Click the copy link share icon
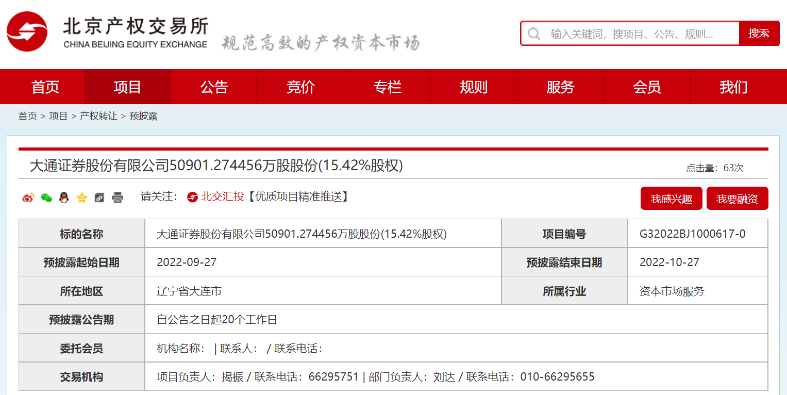This screenshot has width=787, height=395. coord(99,198)
